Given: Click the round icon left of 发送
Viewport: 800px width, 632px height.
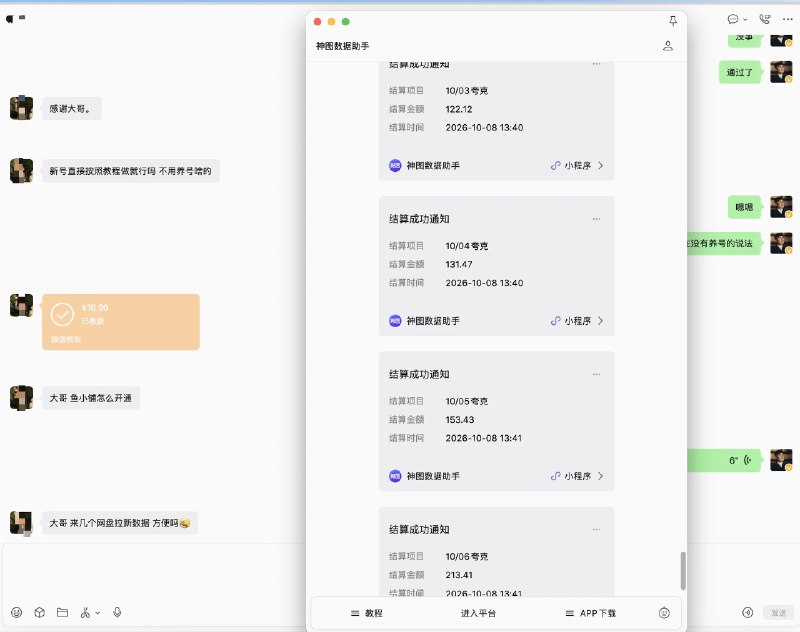Looking at the screenshot, I should (747, 613).
